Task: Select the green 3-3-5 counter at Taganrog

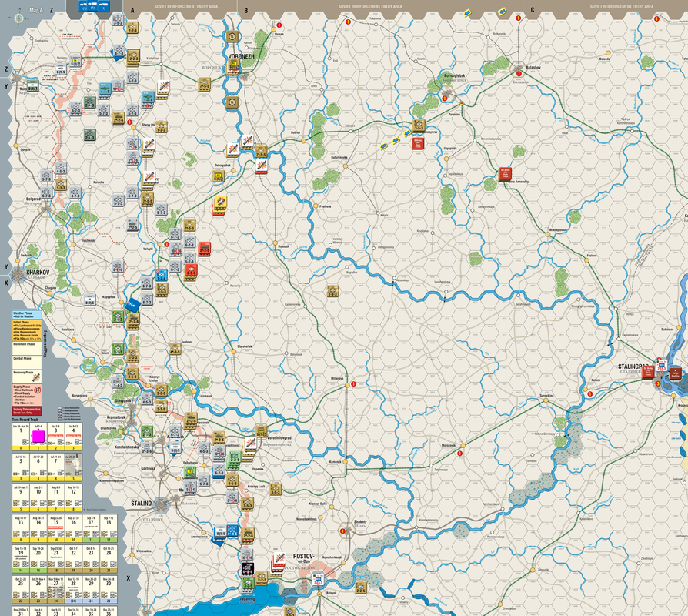Action: [248, 584]
